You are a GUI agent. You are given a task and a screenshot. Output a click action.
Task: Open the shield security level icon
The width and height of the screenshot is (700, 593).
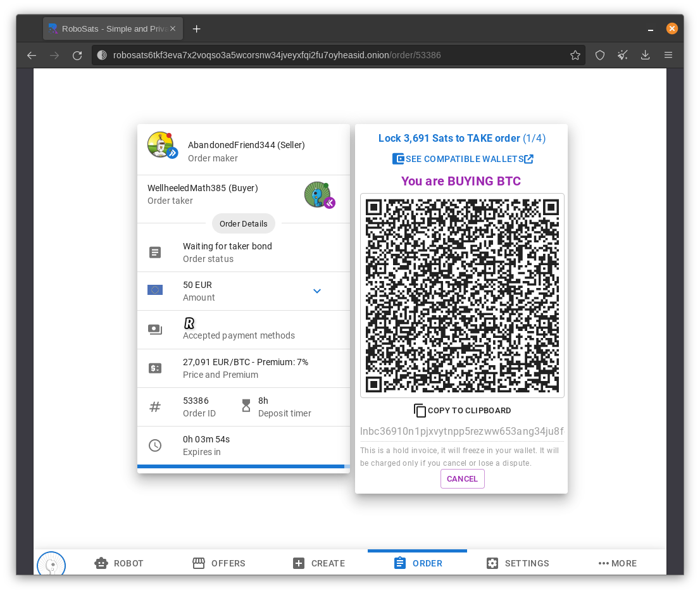point(600,55)
